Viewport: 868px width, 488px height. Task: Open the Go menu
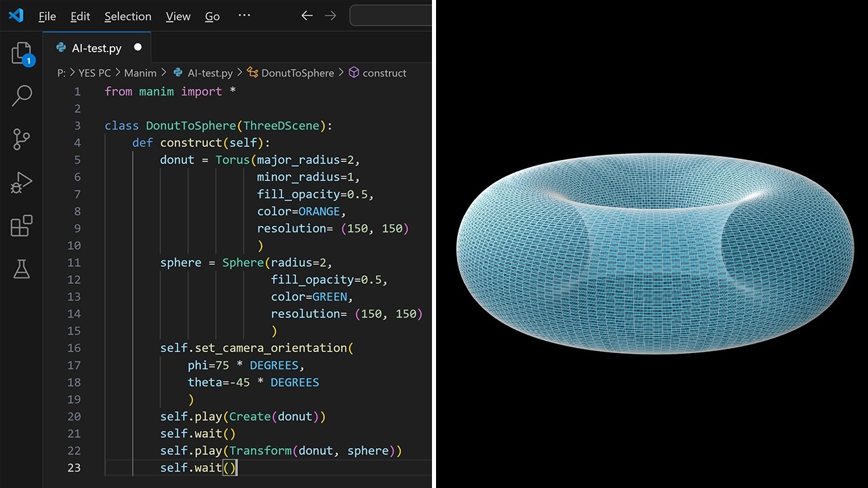point(212,16)
